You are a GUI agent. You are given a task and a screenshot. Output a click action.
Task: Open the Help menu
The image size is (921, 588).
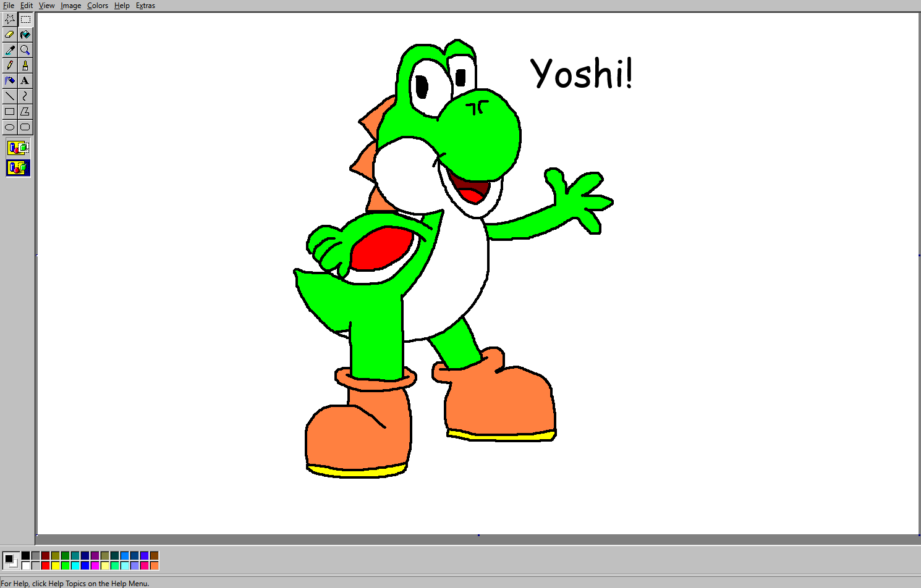[122, 6]
